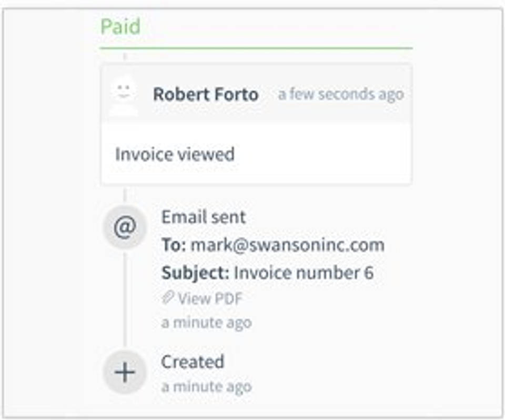Viewport: 505px width, 420px height.
Task: Click the "To:" label in email entry
Action: coord(174,245)
